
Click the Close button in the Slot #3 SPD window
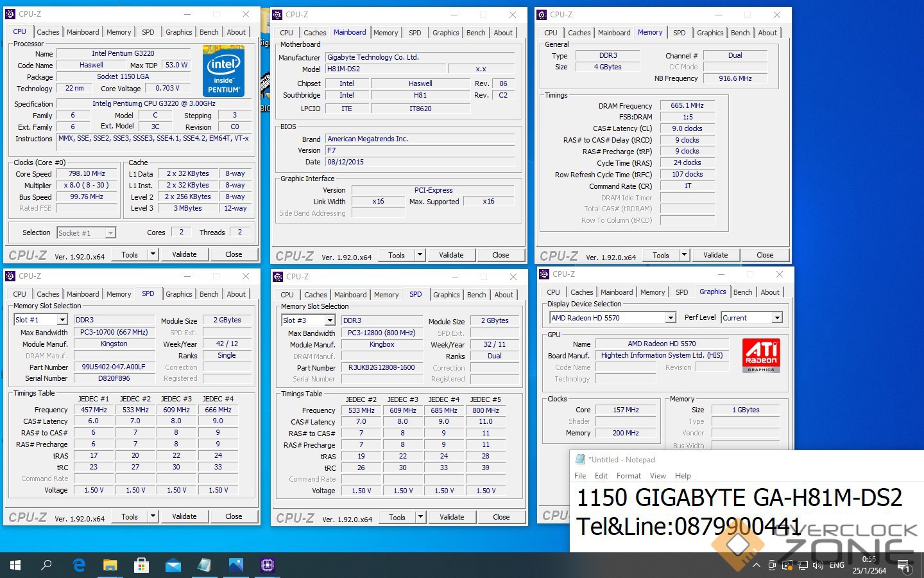[501, 517]
